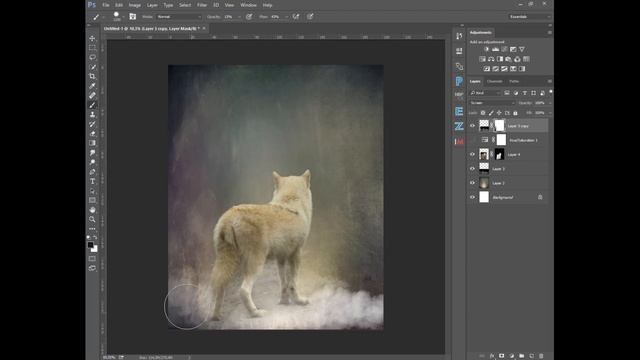Open the Essentials workspace dropdown
Viewport: 640px width, 360px height.
(529, 17)
